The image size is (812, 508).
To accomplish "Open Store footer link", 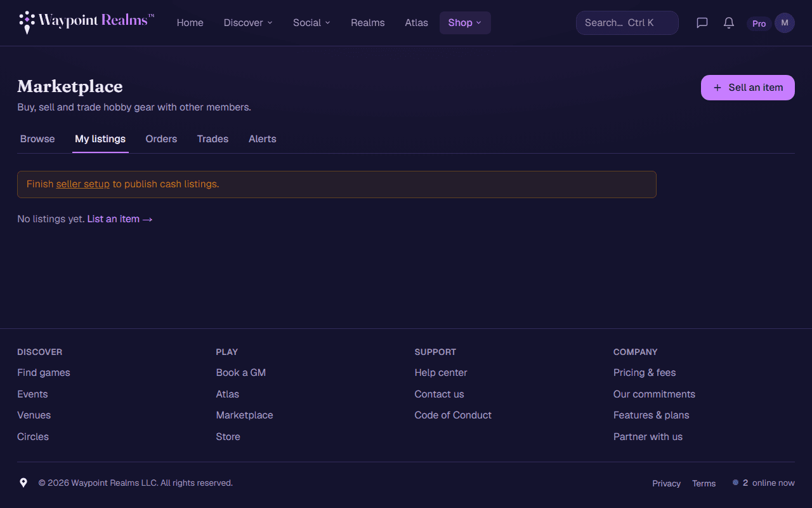I will click(228, 437).
